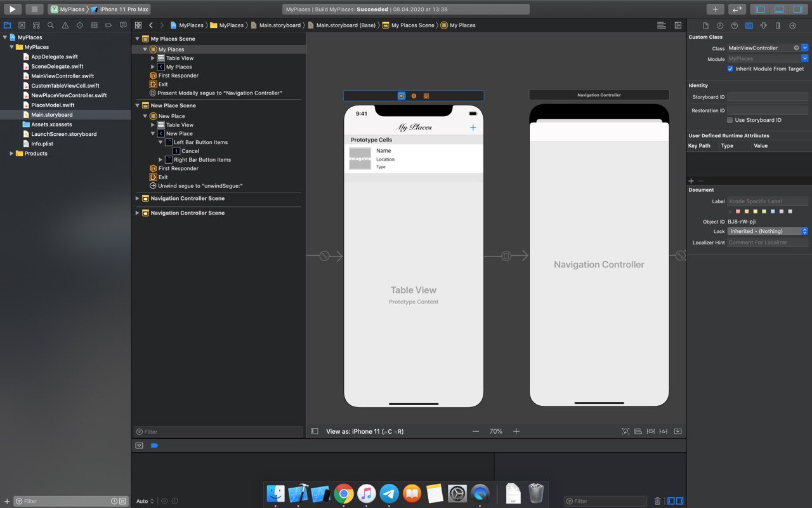The image size is (812, 508).
Task: Open the History inspector tab
Action: 720,25
